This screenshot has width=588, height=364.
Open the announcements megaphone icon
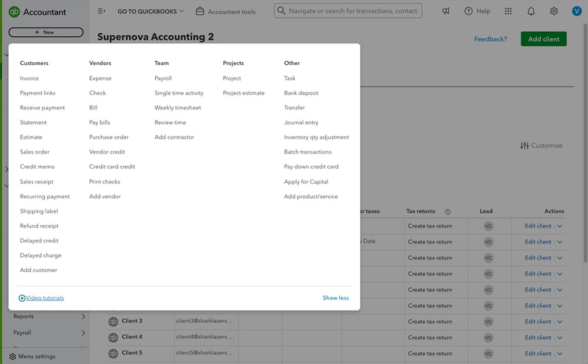[446, 11]
